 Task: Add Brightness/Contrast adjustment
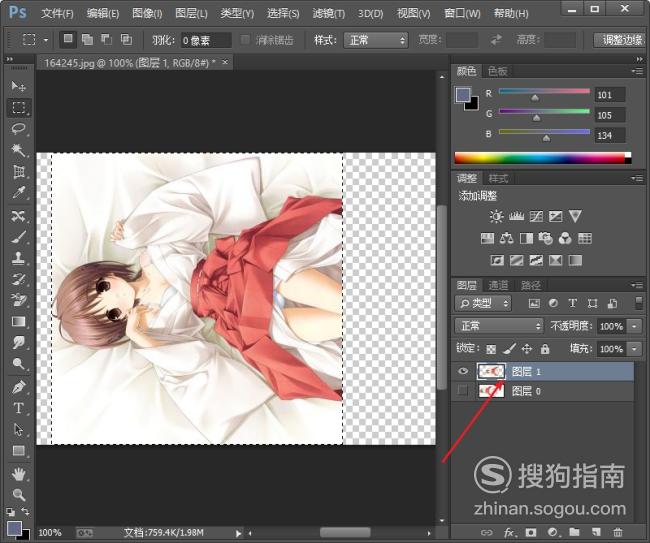(x=496, y=216)
